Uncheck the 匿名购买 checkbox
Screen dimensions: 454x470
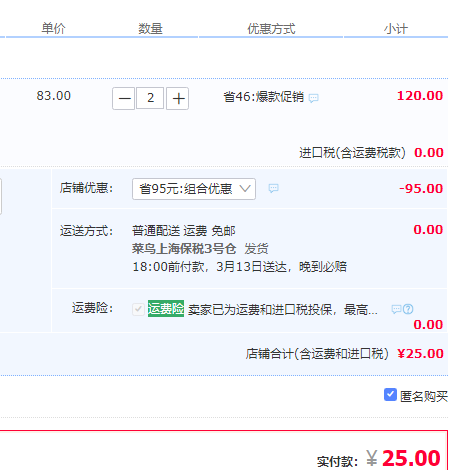390,395
